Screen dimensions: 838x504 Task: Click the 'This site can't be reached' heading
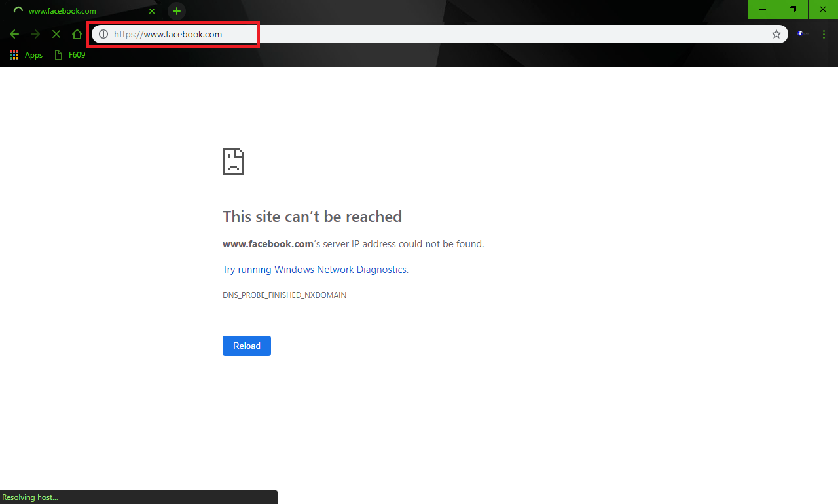[312, 217]
